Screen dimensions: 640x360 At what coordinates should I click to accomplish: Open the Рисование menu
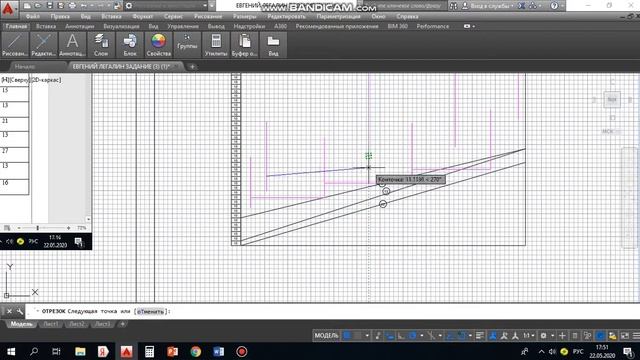[208, 16]
